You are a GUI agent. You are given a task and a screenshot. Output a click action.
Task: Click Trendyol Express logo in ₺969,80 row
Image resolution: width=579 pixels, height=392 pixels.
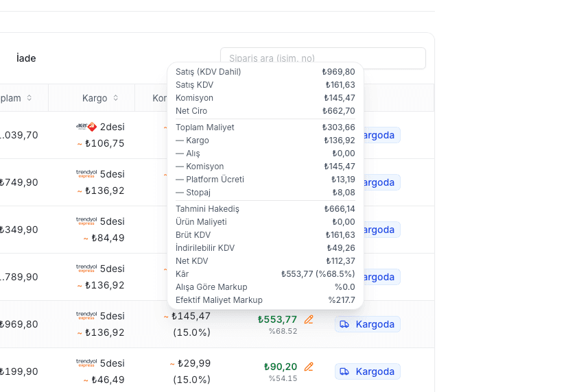(86, 316)
